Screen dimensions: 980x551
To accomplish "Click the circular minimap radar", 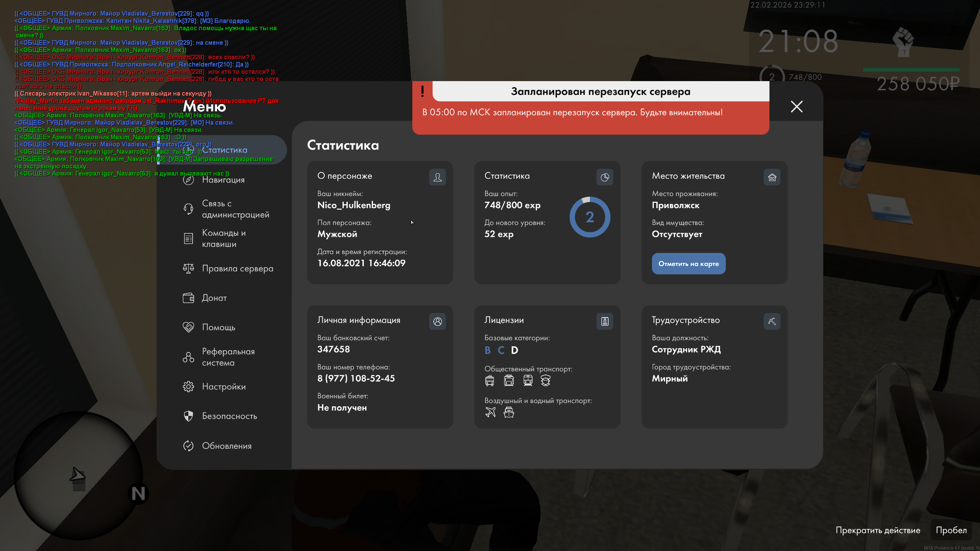I will pos(78,476).
